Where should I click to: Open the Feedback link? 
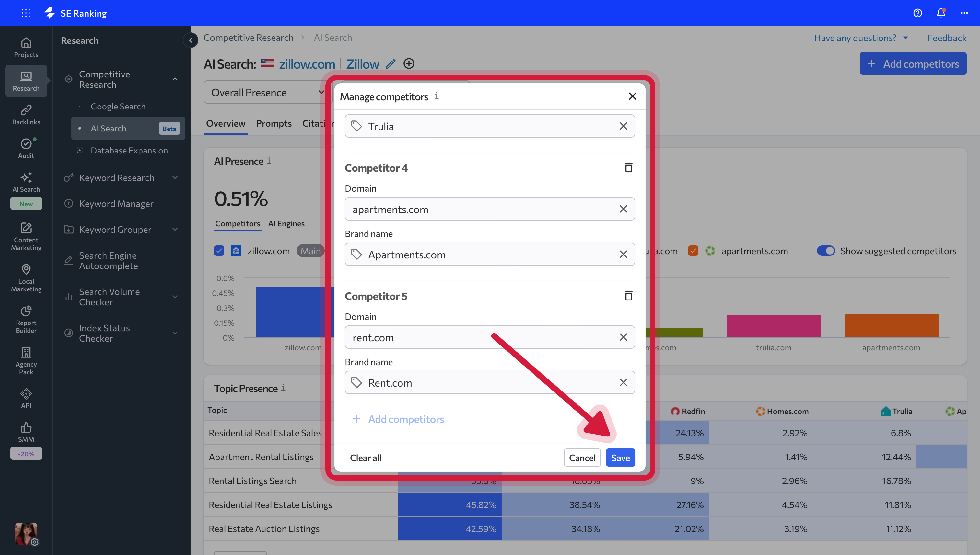947,38
